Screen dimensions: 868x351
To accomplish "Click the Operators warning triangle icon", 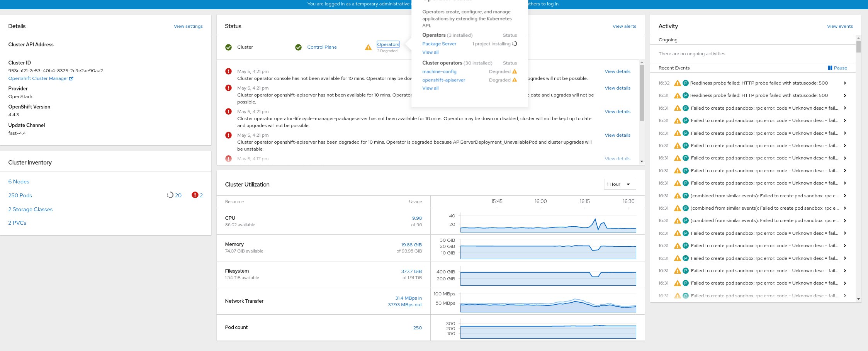I will (368, 47).
